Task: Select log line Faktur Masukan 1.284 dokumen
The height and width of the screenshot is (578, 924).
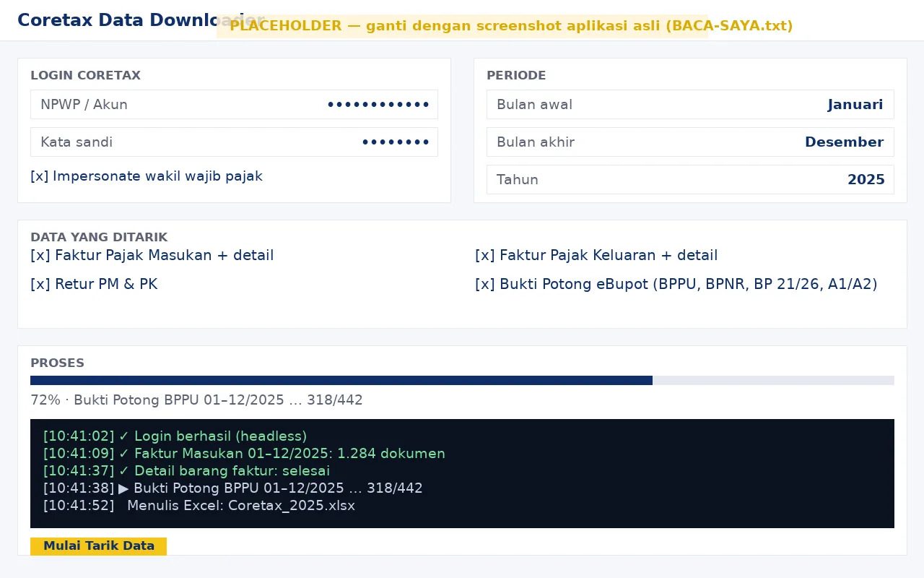Action: [x=244, y=454]
